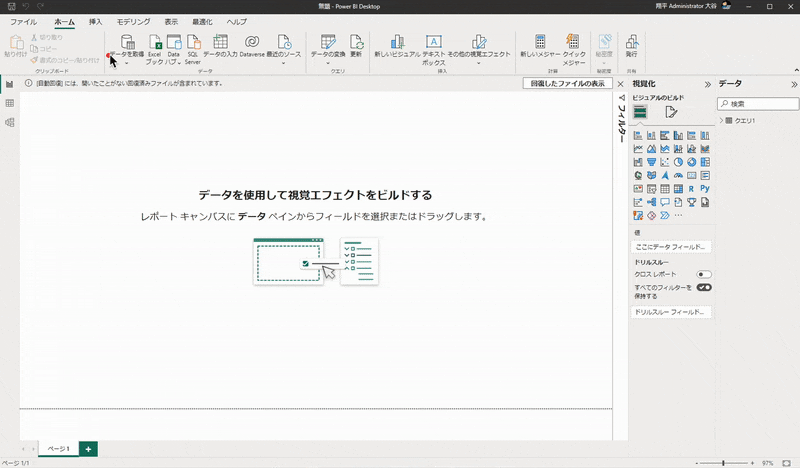Image resolution: width=800 pixels, height=468 pixels.
Task: Click the zoom in plus button
Action: click(752, 463)
